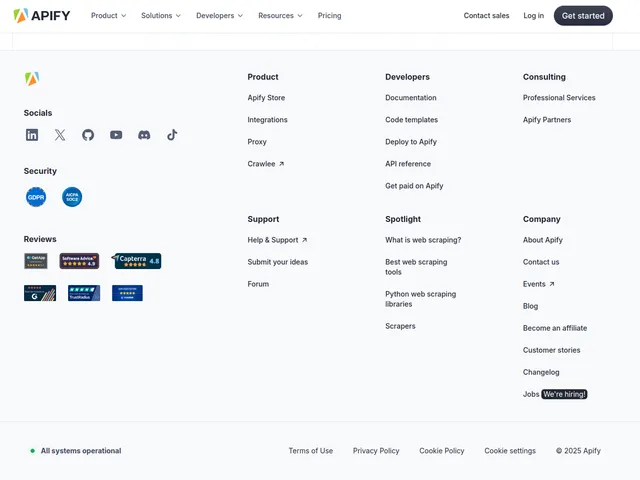Viewport: 640px width, 480px height.
Task: Open the Integrations link
Action: [x=267, y=120]
